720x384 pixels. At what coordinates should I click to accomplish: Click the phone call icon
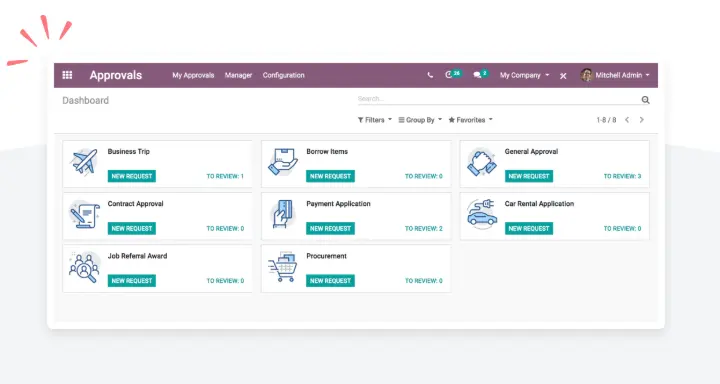[x=430, y=75]
